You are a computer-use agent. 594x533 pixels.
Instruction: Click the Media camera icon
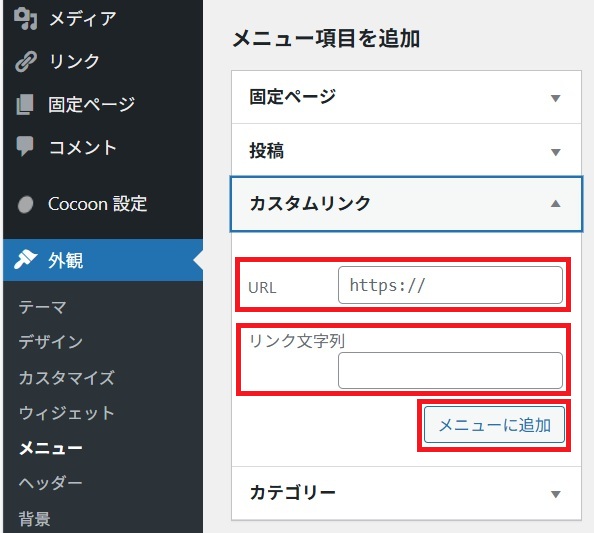click(25, 19)
